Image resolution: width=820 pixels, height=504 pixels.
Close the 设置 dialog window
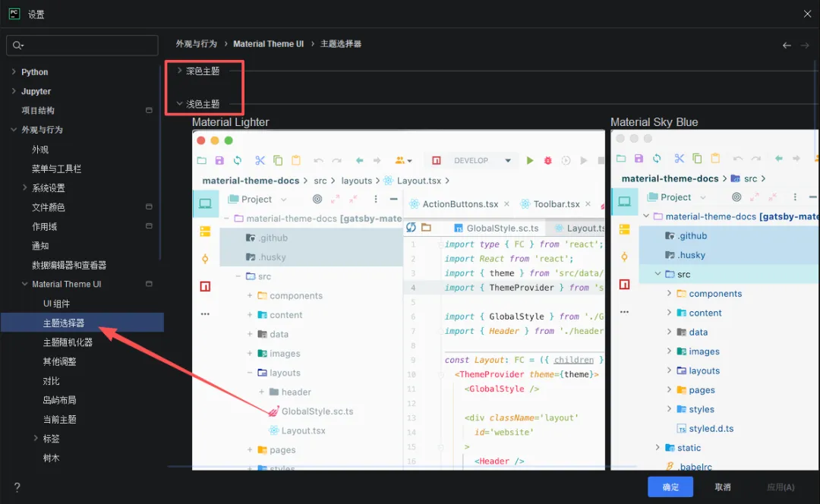point(807,14)
